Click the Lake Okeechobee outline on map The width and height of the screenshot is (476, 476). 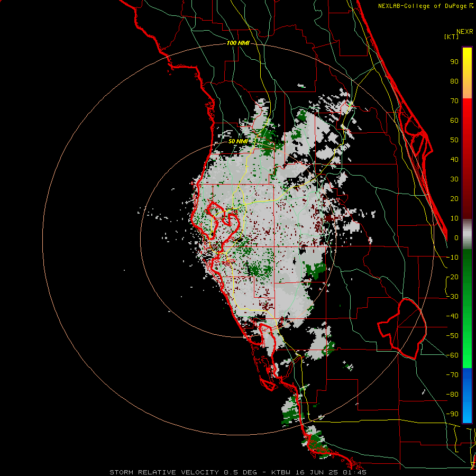point(402,329)
